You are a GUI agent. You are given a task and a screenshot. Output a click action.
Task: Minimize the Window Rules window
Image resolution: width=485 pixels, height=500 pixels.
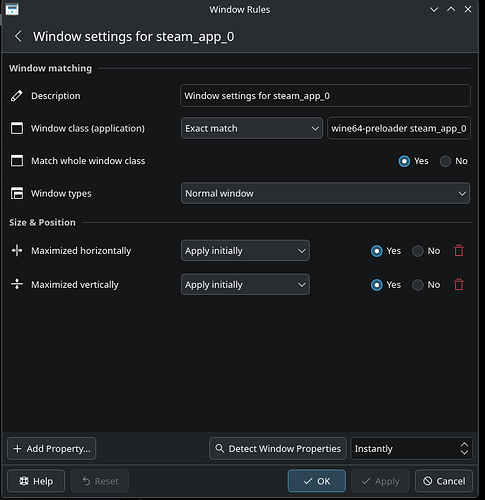[x=434, y=9]
